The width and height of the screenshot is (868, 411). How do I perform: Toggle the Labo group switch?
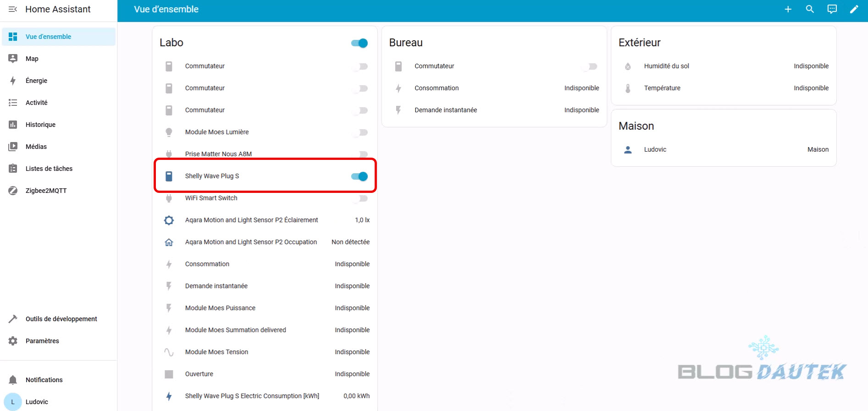tap(359, 43)
